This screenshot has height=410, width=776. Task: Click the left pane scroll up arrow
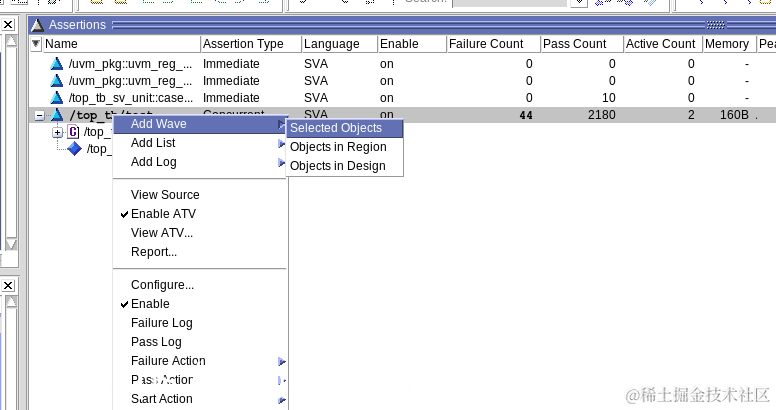11,41
